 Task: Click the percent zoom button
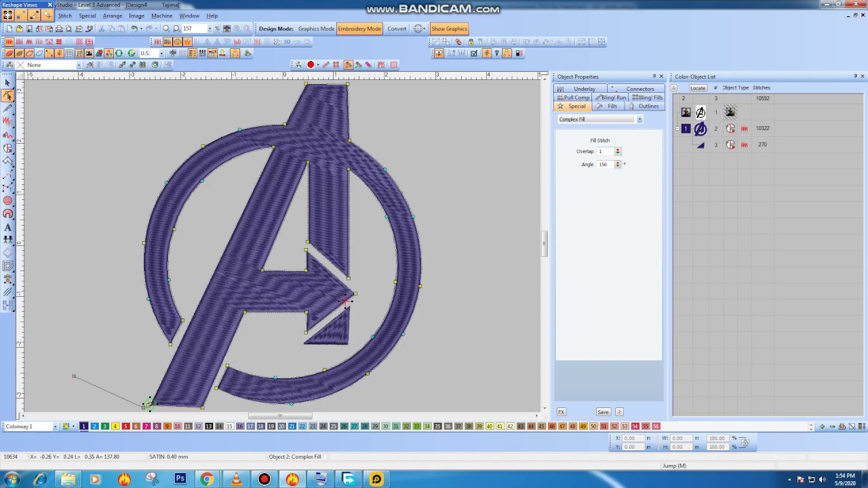click(217, 28)
